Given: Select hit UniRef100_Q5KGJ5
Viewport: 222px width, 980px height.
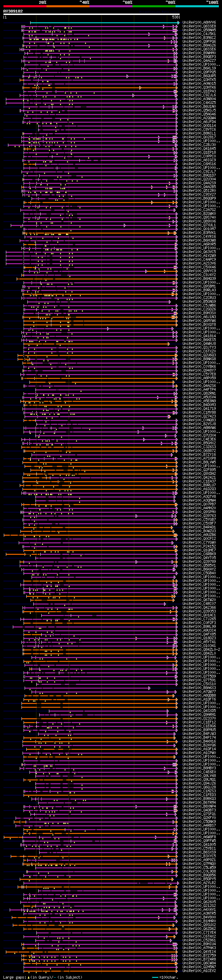Looking at the screenshot, I should (199, 110).
